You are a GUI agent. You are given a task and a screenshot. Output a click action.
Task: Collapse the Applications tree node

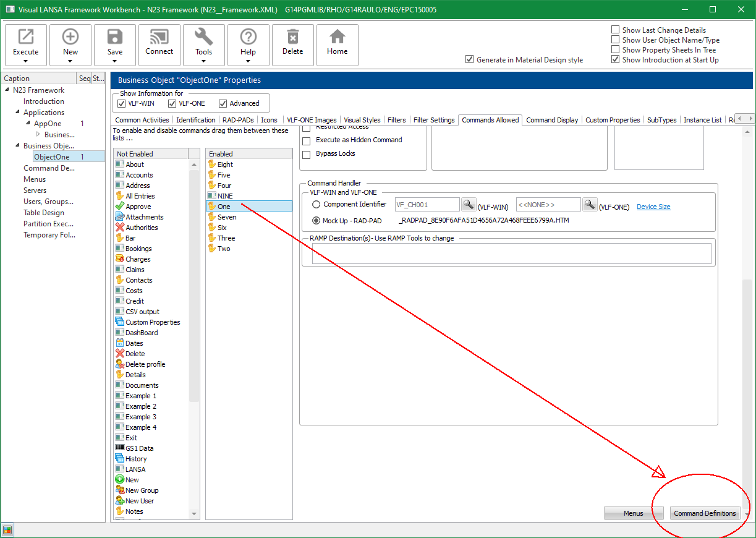[x=17, y=113]
